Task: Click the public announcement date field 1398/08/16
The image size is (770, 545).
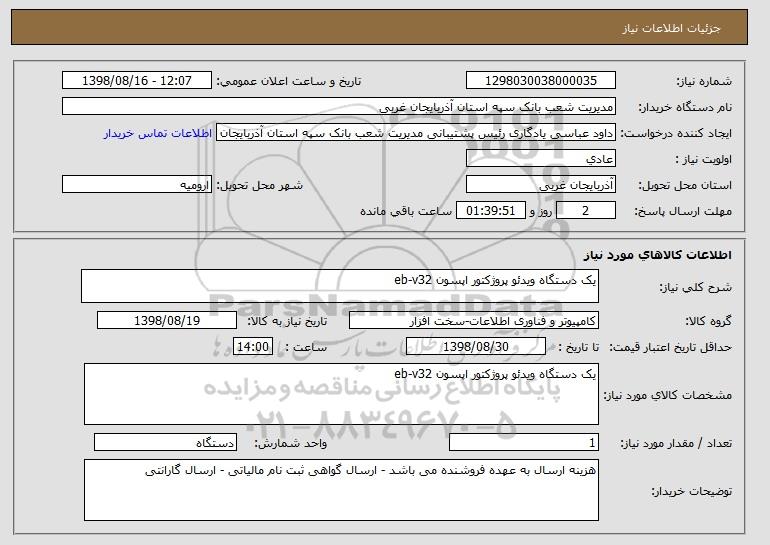Action: coord(137,81)
